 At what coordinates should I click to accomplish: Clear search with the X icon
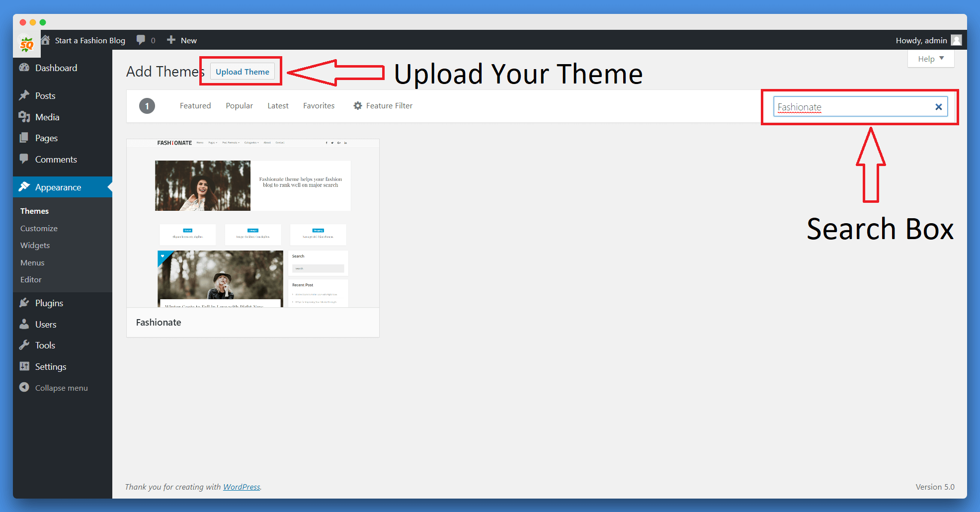938,107
